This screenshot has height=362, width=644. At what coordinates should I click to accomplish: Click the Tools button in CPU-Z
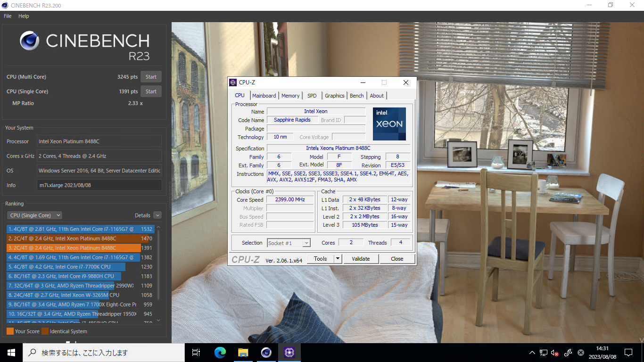[x=321, y=259]
